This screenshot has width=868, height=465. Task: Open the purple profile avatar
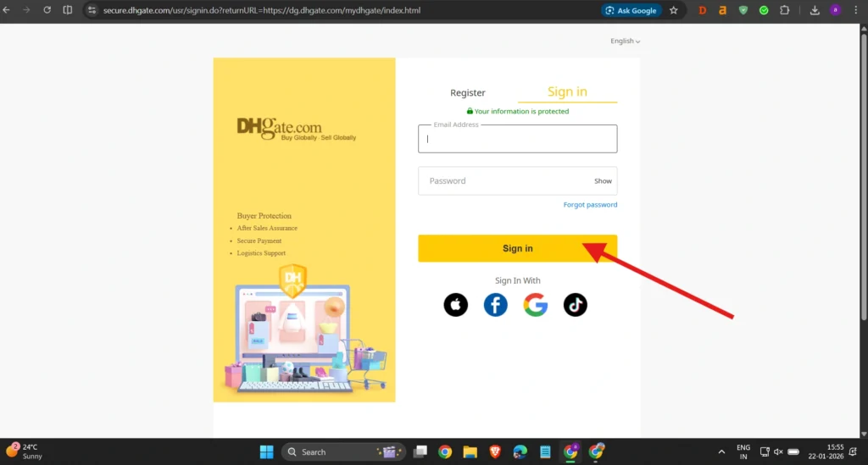tap(835, 10)
